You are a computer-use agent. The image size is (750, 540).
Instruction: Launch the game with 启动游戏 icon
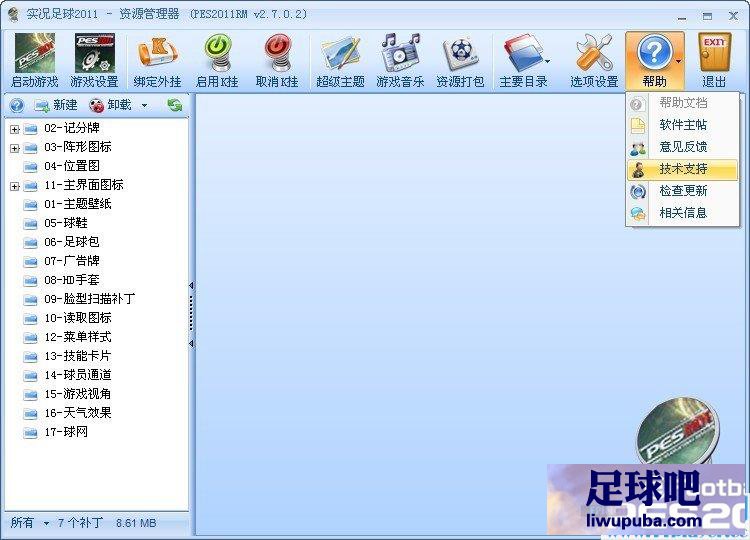click(x=34, y=61)
